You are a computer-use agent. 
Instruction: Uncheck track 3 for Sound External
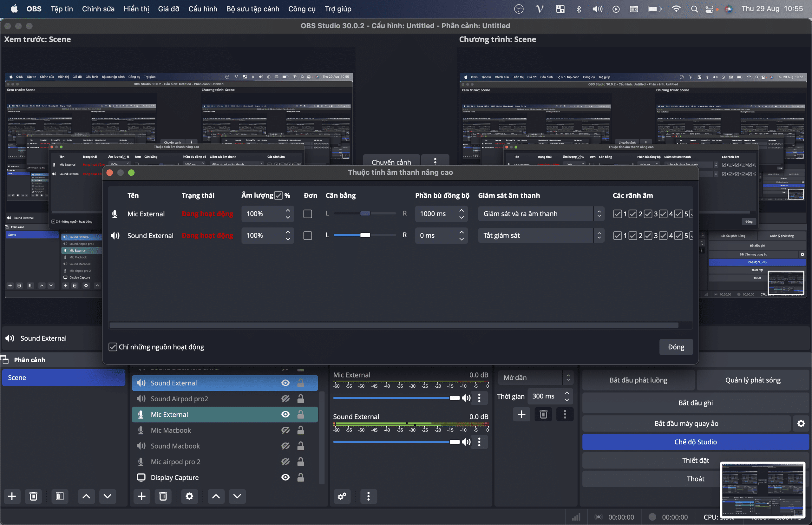pyautogui.click(x=648, y=236)
